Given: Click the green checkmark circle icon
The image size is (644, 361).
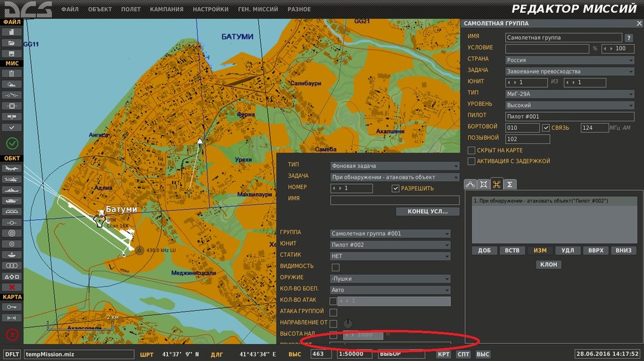Looking at the screenshot, I should tap(12, 143).
